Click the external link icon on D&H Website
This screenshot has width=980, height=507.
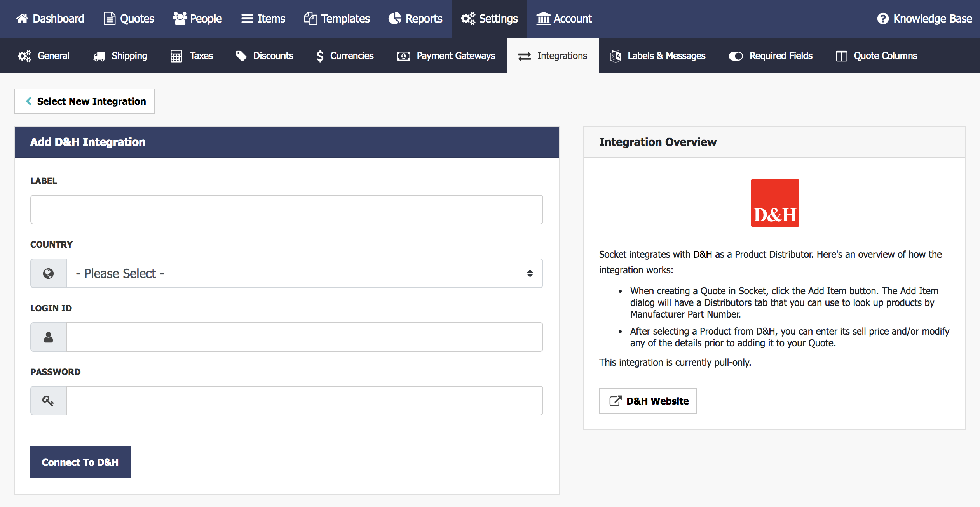coord(616,401)
